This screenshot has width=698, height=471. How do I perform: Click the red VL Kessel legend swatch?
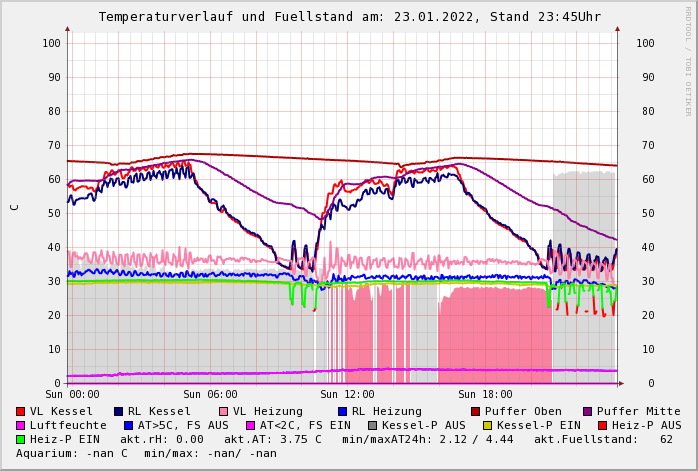21,412
